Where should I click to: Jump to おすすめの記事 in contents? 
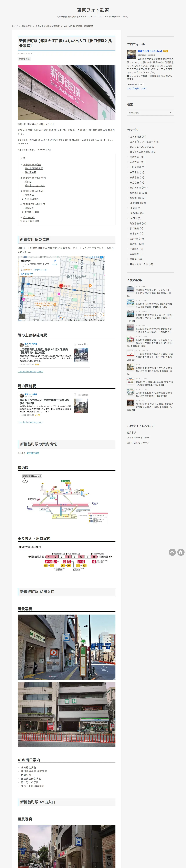31,221
